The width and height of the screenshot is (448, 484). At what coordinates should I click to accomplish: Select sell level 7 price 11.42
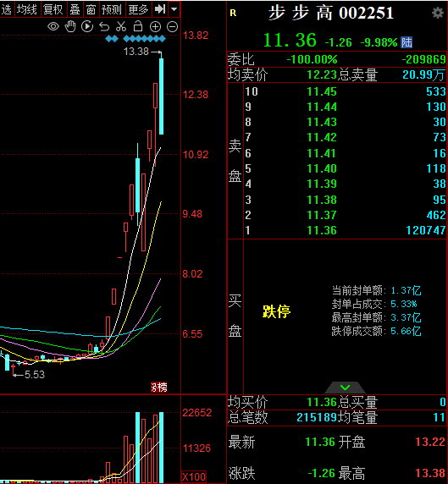point(322,137)
